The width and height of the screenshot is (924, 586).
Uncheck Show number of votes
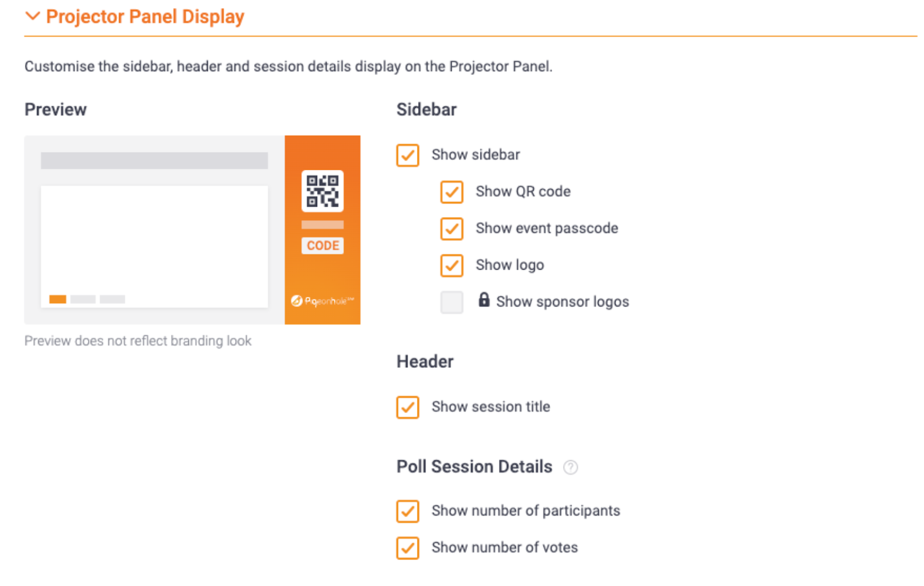click(x=407, y=548)
